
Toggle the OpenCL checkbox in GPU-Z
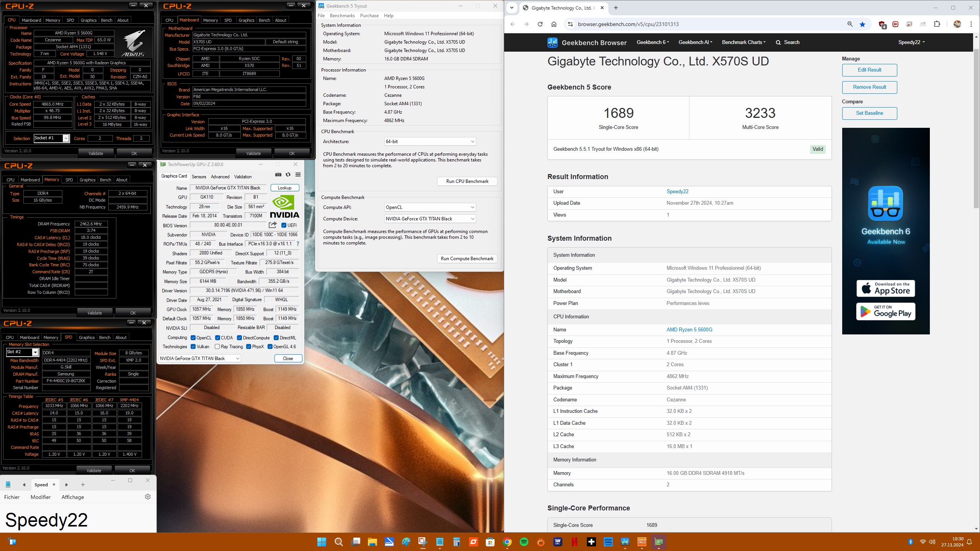[x=193, y=337]
